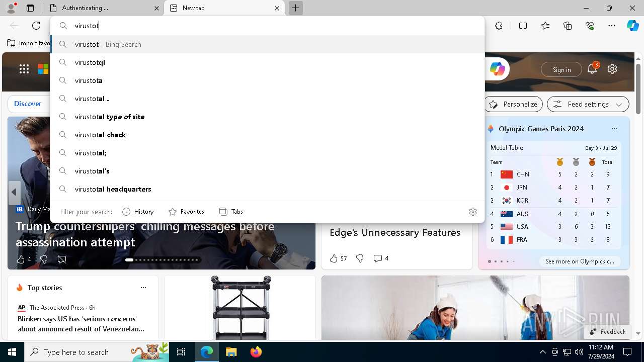644x362 pixels.
Task: Open volume control in system tray
Action: [x=579, y=352]
